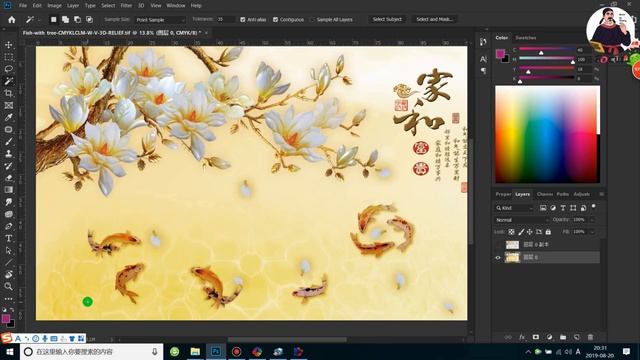Toggle the Contiguous checkbox
The height and width of the screenshot is (360, 640).
point(276,20)
